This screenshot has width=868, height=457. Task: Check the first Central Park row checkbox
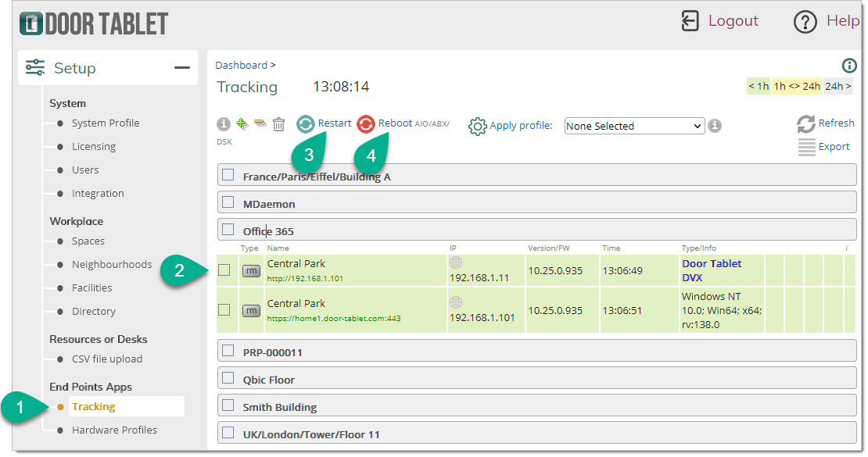[x=224, y=270]
